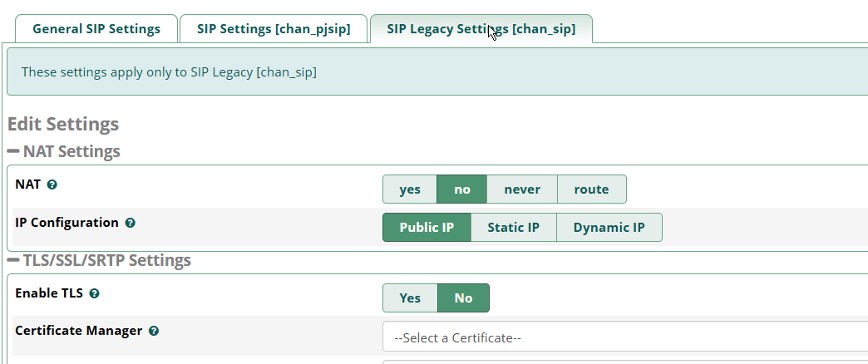The width and height of the screenshot is (868, 364).
Task: Click Certificate Manager help question icon
Action: point(154,331)
